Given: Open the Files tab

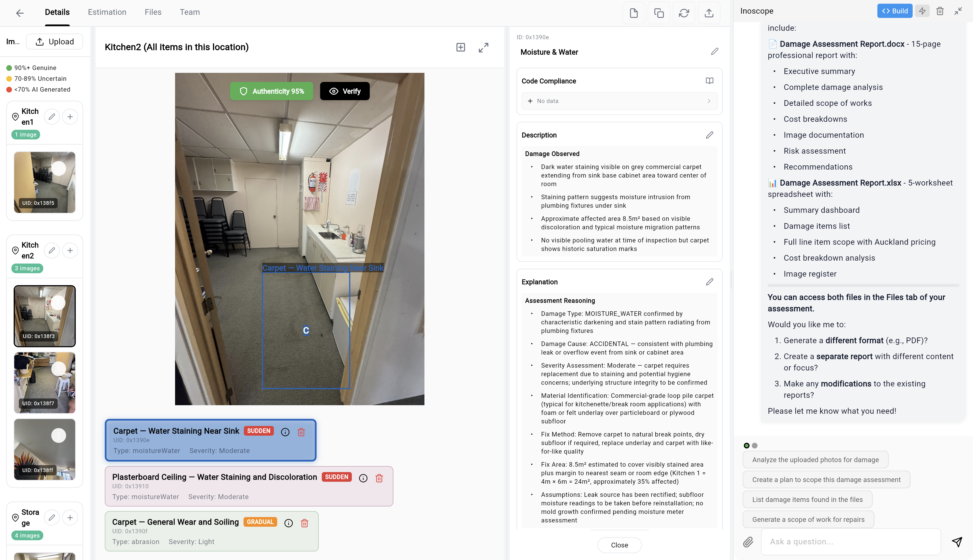Looking at the screenshot, I should coord(153,12).
